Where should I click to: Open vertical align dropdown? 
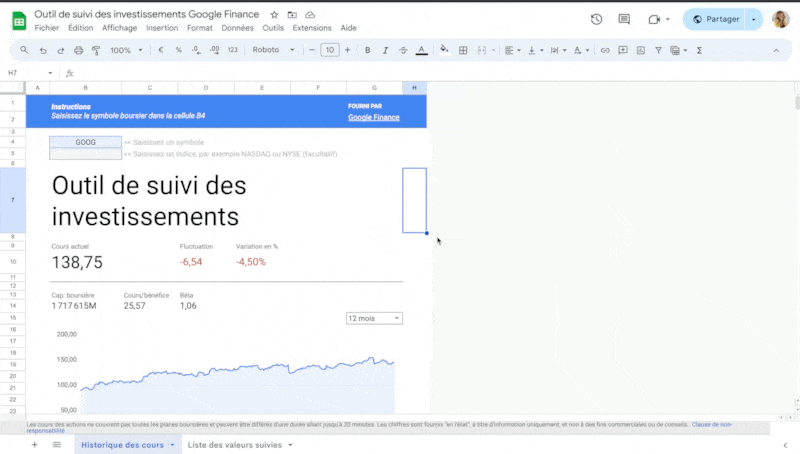click(535, 50)
